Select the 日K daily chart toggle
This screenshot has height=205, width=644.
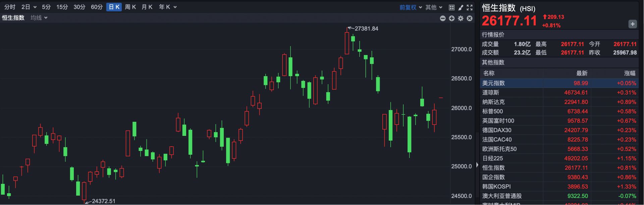(x=114, y=7)
